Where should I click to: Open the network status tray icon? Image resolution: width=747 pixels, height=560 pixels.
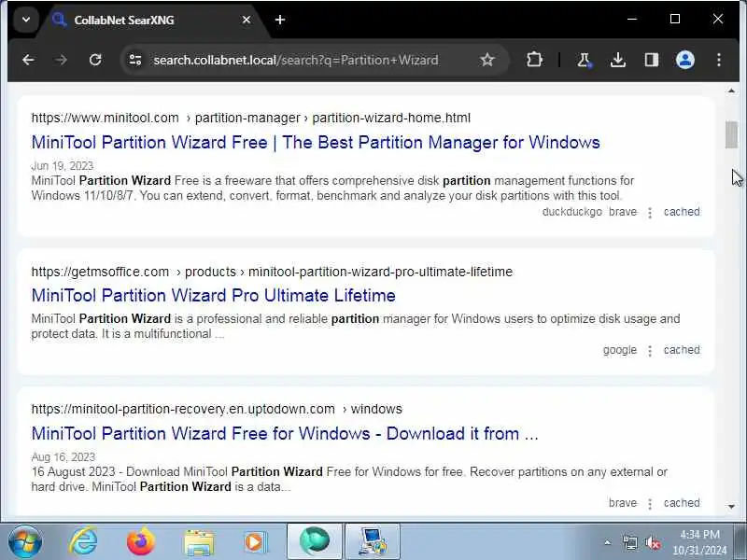pyautogui.click(x=629, y=542)
